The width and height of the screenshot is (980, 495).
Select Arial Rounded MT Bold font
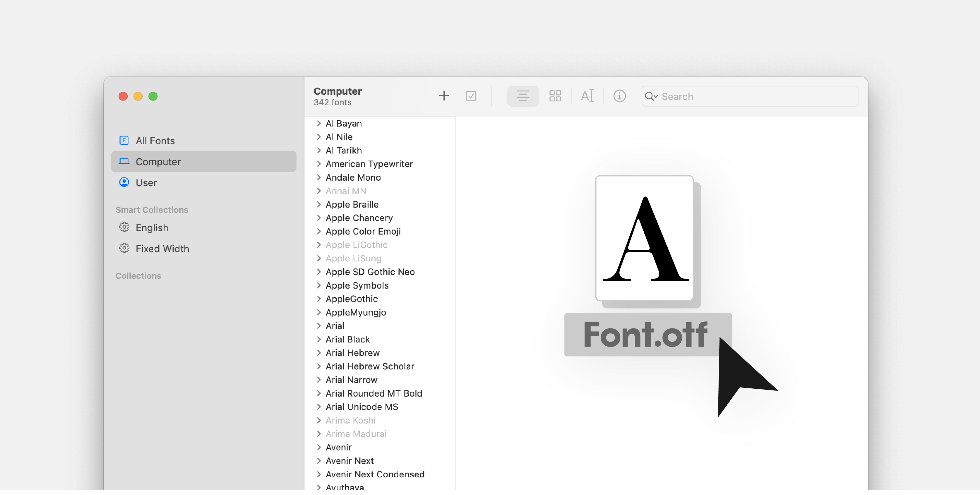pyautogui.click(x=374, y=394)
